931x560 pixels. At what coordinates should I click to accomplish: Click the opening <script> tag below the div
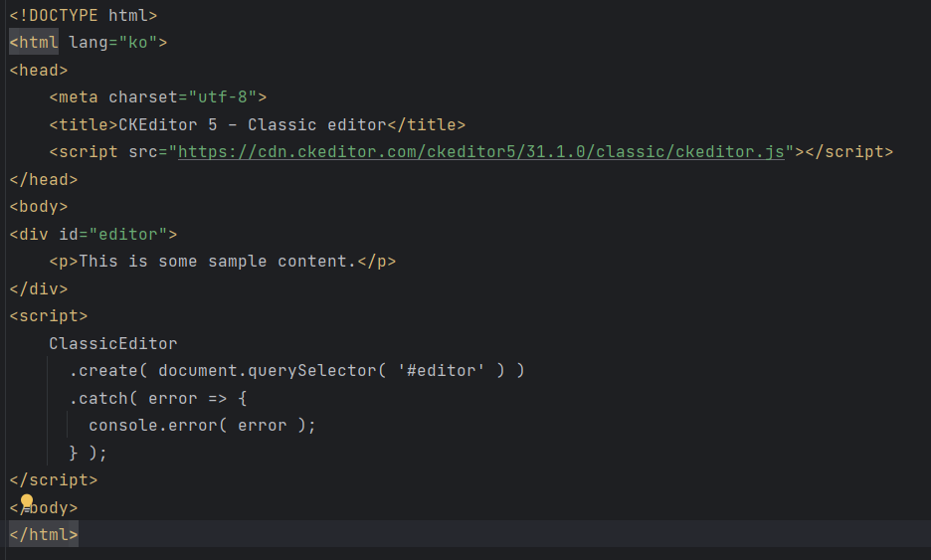[49, 316]
